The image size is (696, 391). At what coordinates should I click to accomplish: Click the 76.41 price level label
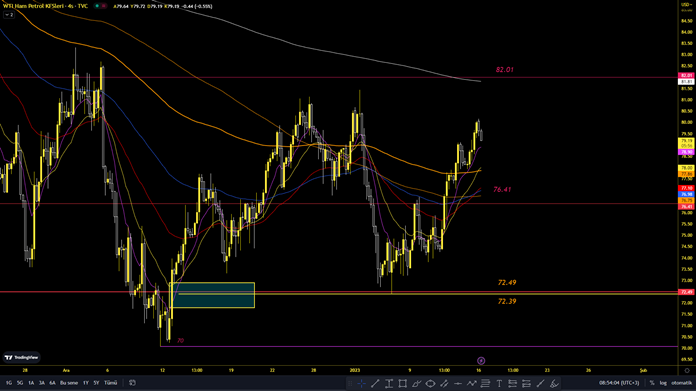click(502, 190)
